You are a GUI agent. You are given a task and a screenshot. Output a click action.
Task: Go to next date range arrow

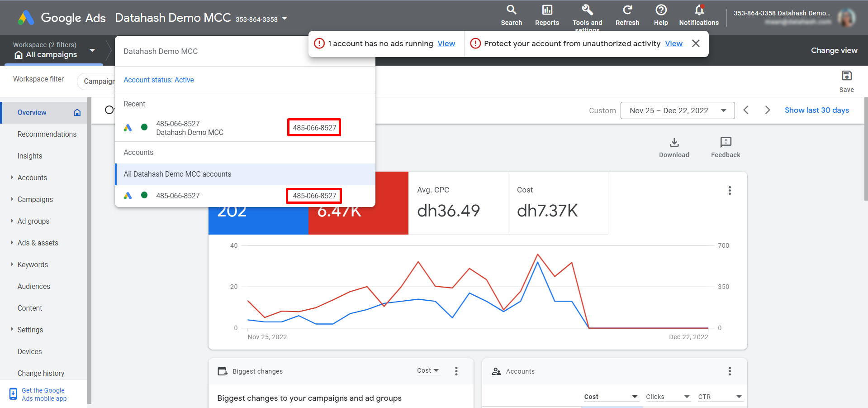coord(767,110)
